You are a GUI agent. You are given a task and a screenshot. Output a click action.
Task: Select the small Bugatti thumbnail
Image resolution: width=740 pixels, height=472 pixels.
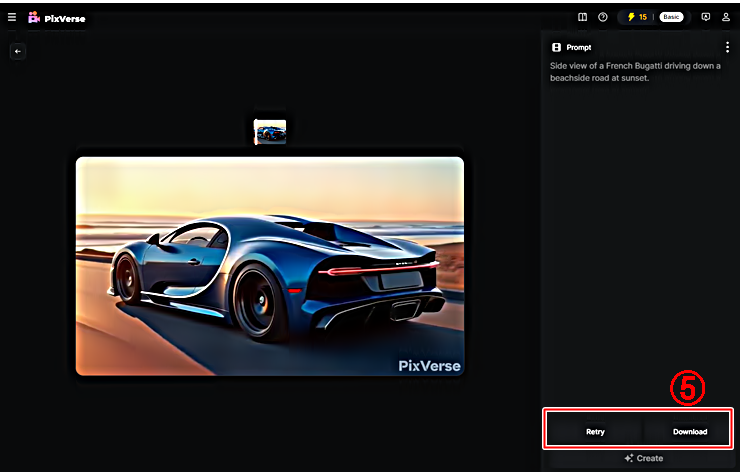(x=270, y=132)
